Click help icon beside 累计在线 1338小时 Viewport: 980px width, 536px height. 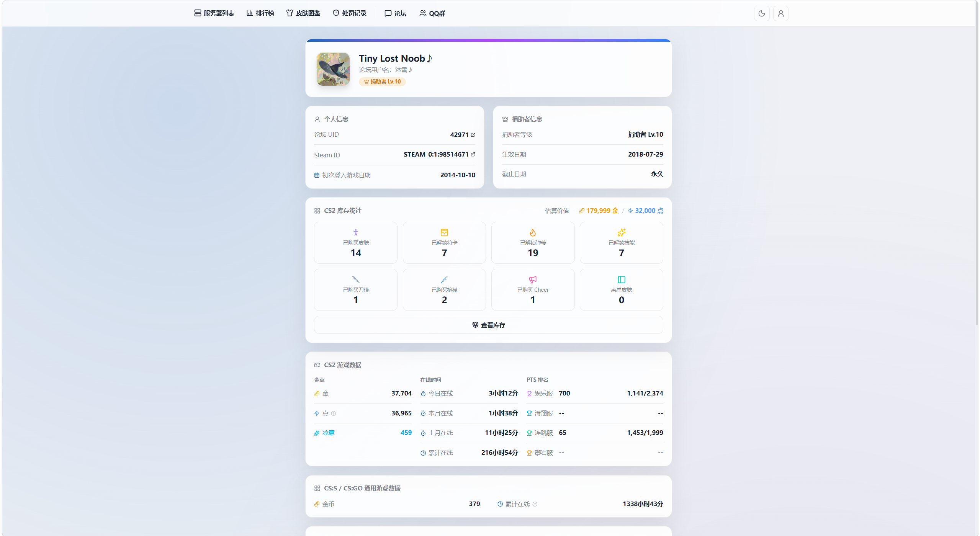coord(535,504)
